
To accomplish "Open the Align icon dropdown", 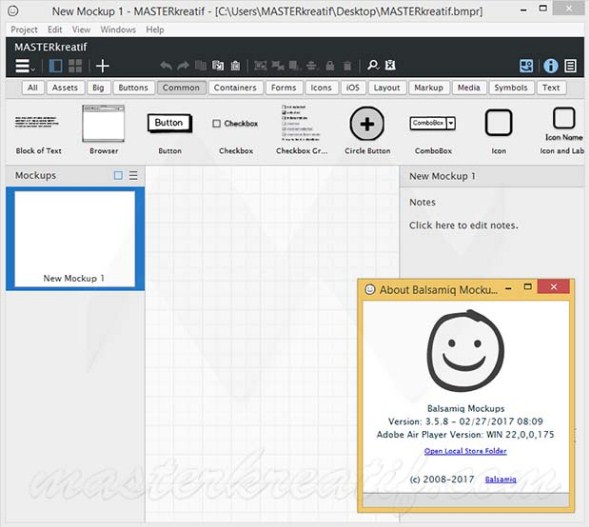I will (312, 66).
